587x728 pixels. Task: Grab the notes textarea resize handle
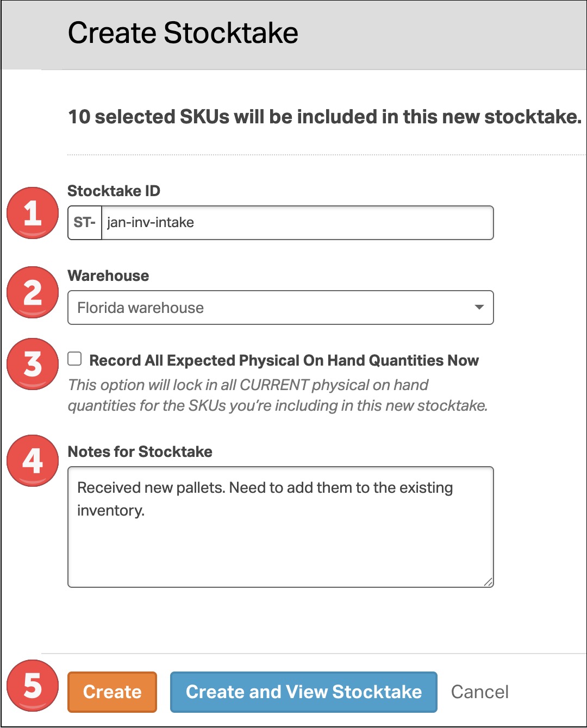click(x=488, y=582)
